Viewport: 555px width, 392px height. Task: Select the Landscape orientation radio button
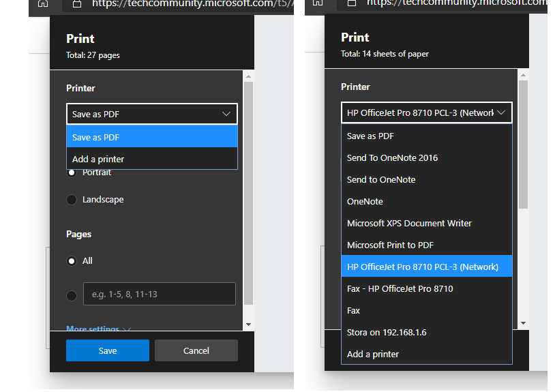[72, 200]
